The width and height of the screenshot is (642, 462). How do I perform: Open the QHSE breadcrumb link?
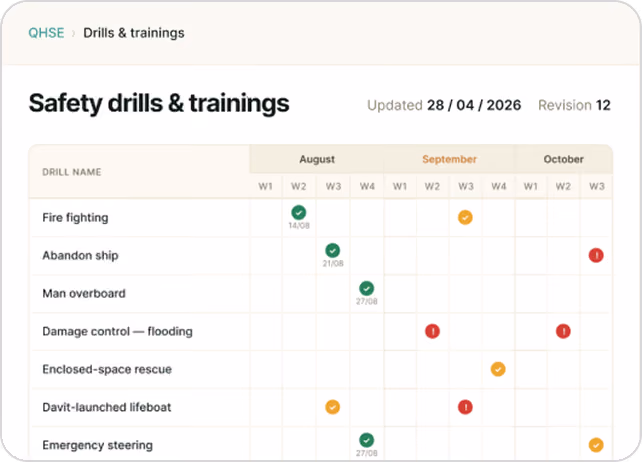click(x=46, y=33)
